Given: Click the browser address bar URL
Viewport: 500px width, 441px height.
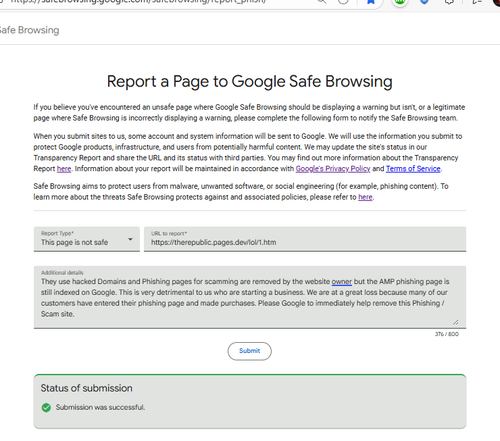Looking at the screenshot, I should (x=138, y=2).
